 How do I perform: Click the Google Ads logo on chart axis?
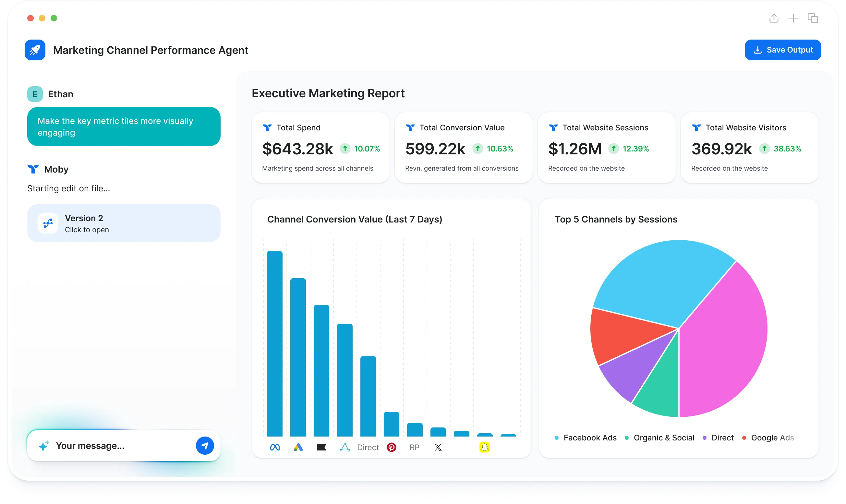(298, 447)
